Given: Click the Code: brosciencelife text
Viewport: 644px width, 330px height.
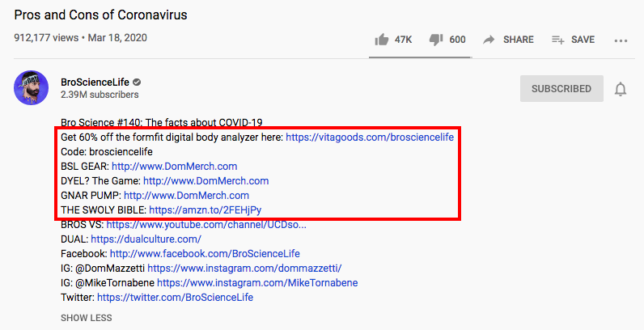Looking at the screenshot, I should [107, 151].
